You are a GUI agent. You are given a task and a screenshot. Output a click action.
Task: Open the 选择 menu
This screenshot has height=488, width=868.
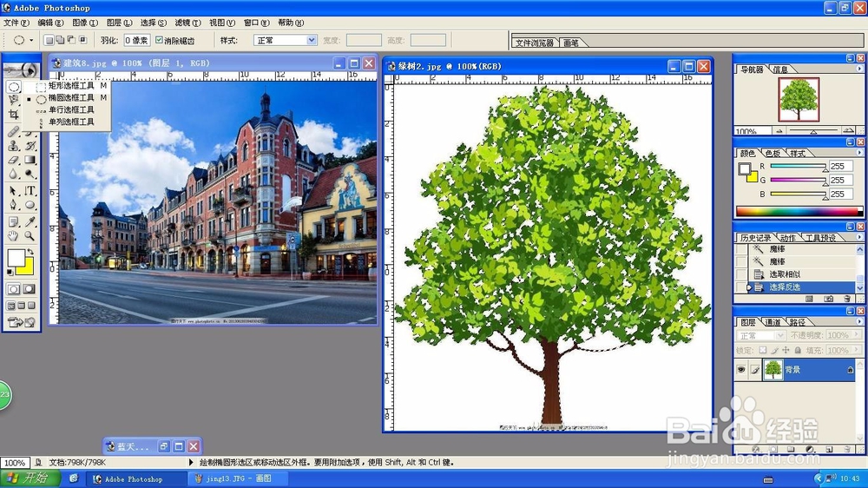154,23
